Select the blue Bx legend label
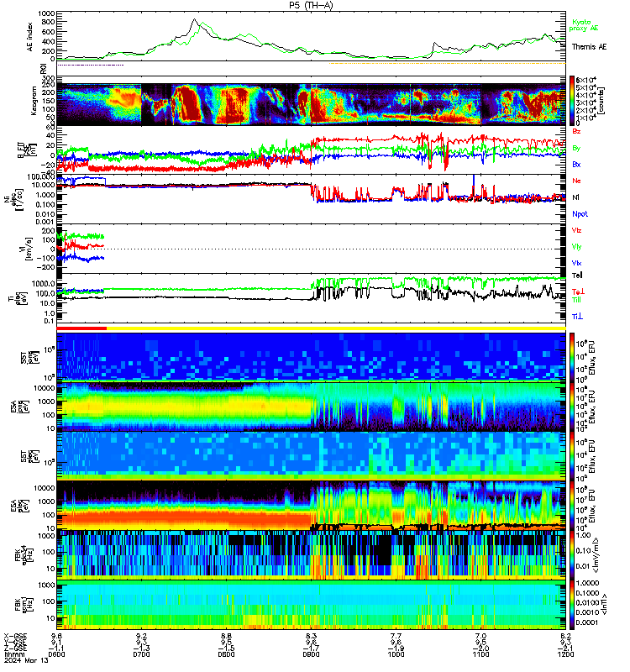630x672 pixels. point(576,164)
